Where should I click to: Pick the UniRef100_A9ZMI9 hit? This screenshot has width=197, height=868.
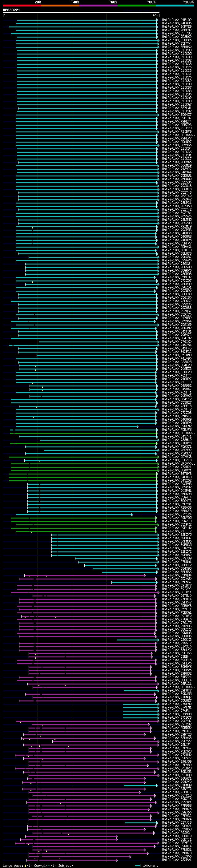(177, 226)
